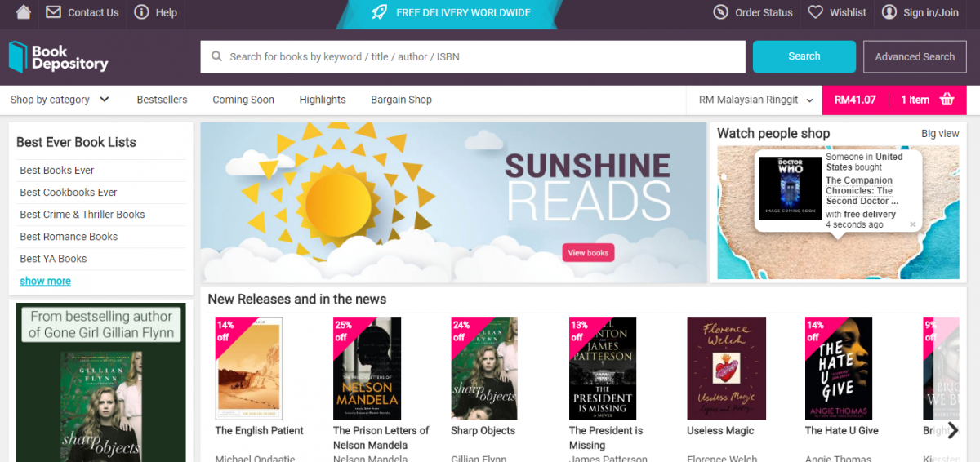The width and height of the screenshot is (980, 462).
Task: Open the Help link
Action: (166, 12)
